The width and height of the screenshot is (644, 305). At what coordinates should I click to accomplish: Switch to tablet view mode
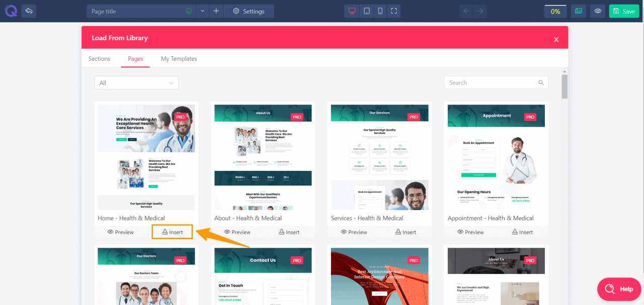(367, 11)
